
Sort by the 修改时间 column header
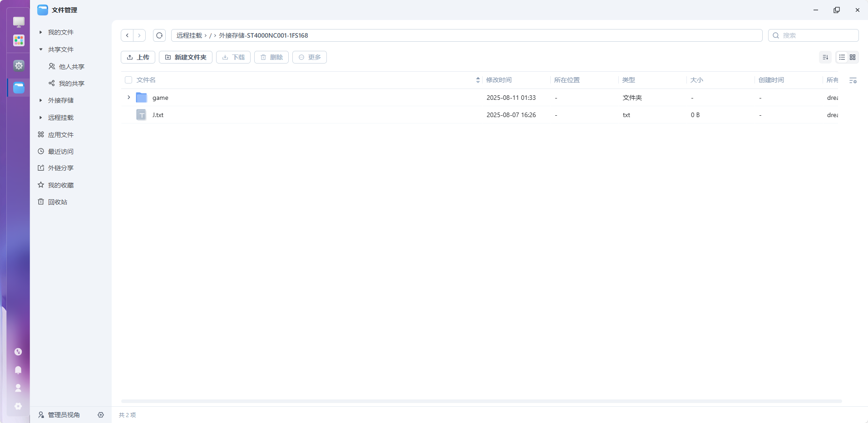tap(499, 80)
